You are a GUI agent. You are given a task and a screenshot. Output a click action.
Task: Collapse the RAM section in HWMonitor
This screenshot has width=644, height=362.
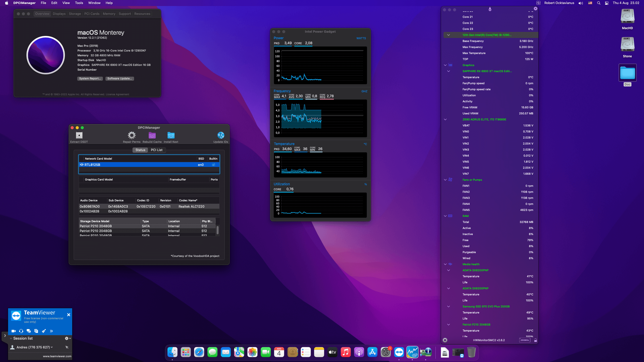tap(445, 216)
